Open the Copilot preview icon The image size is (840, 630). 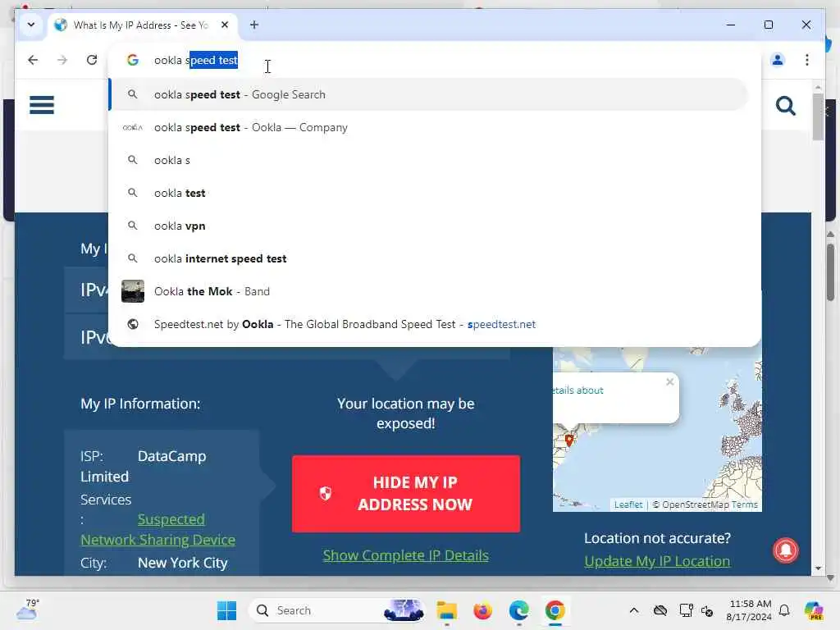pyautogui.click(x=814, y=610)
